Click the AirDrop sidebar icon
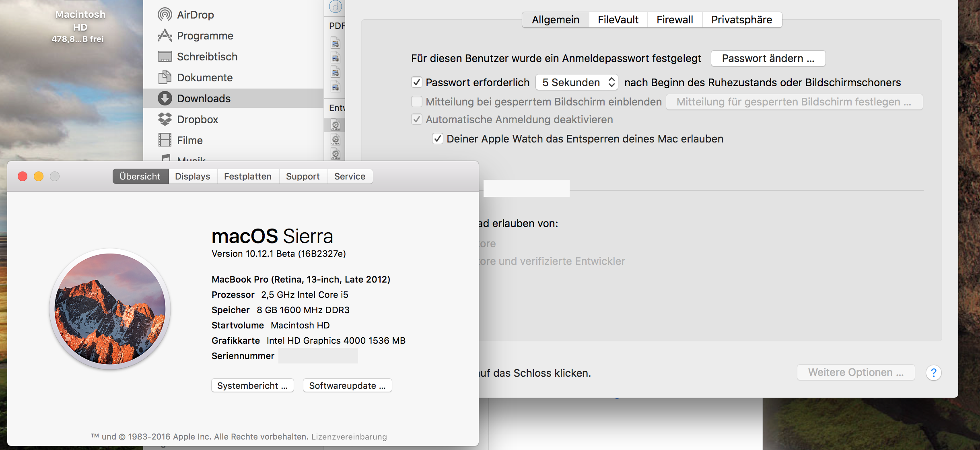The width and height of the screenshot is (980, 450). pos(165,14)
